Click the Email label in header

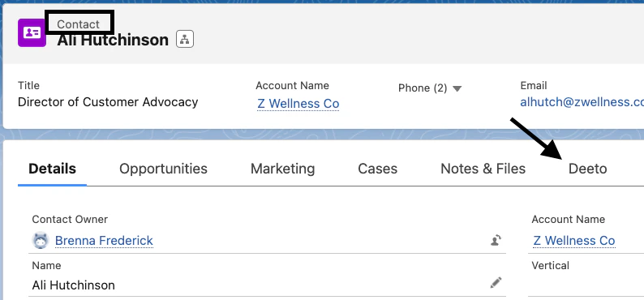[534, 85]
